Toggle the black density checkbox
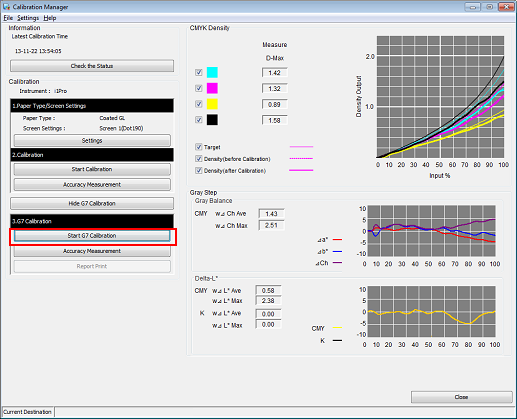Image resolution: width=517 pixels, height=419 pixels. coord(199,120)
